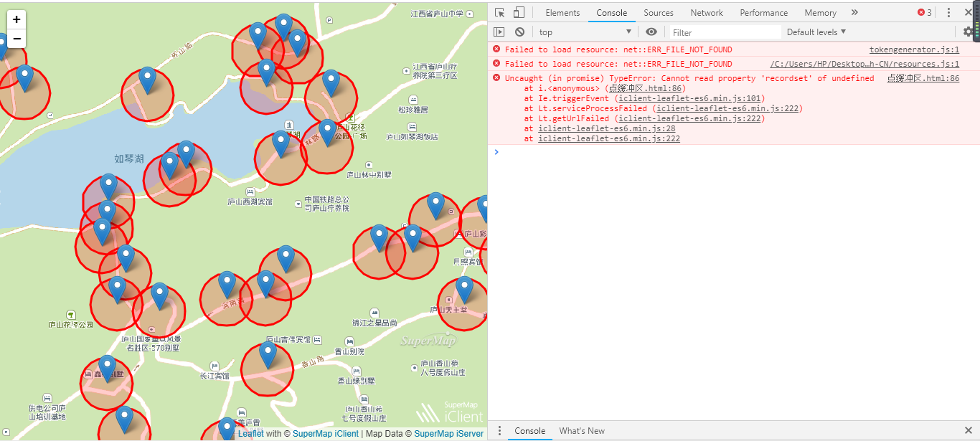The image size is (980, 441).
Task: Click the red error count badge
Action: coord(925,13)
